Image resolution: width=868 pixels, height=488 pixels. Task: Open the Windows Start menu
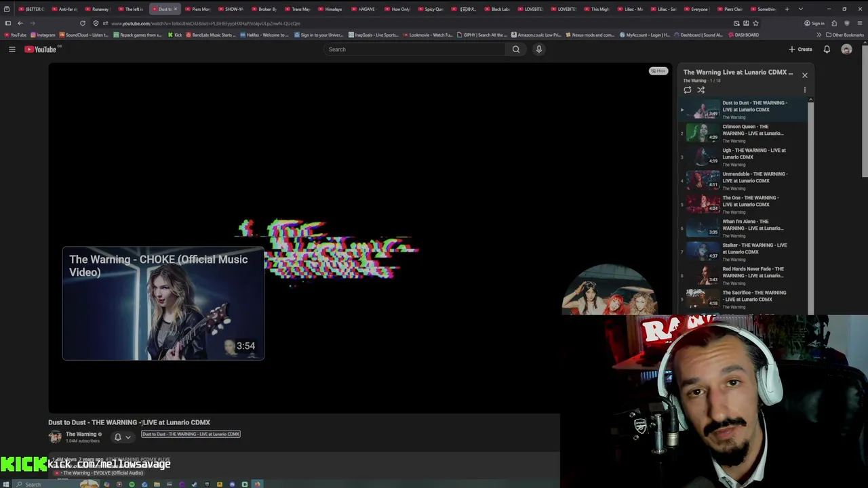point(6,484)
